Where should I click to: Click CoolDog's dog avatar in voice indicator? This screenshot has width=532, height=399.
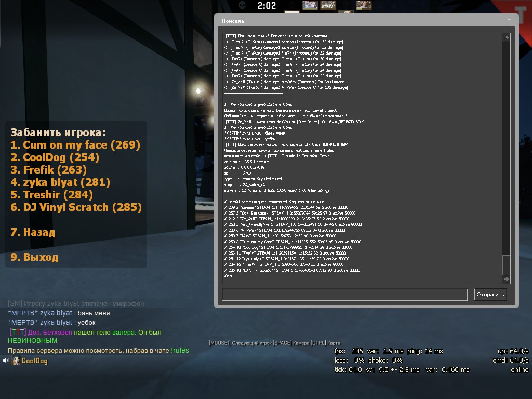point(16,361)
